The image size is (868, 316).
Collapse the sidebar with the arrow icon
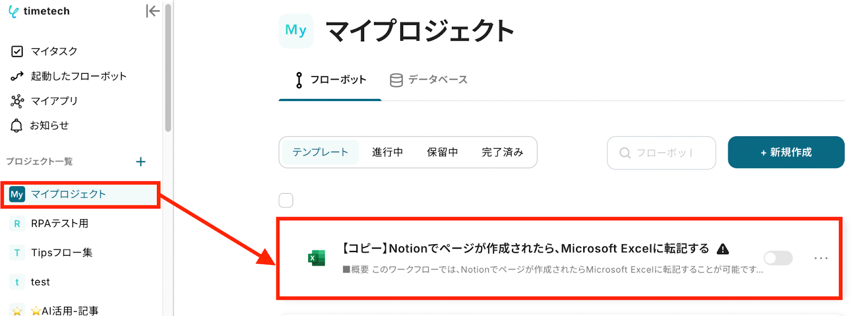pos(152,11)
